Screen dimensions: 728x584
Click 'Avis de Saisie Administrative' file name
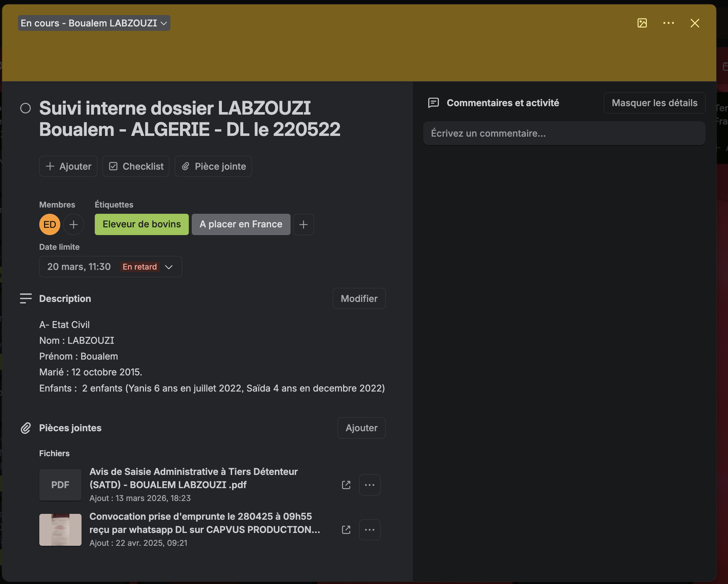[x=194, y=478]
